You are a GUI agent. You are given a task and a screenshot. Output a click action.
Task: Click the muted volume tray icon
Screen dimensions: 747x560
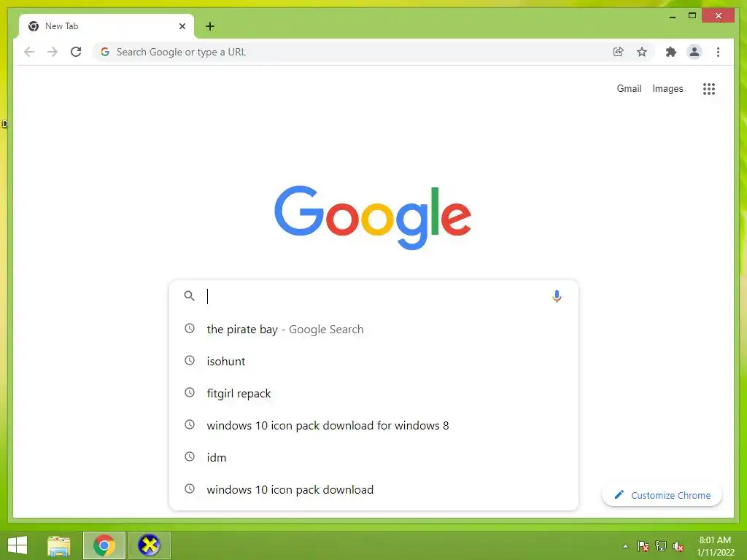pyautogui.click(x=678, y=546)
